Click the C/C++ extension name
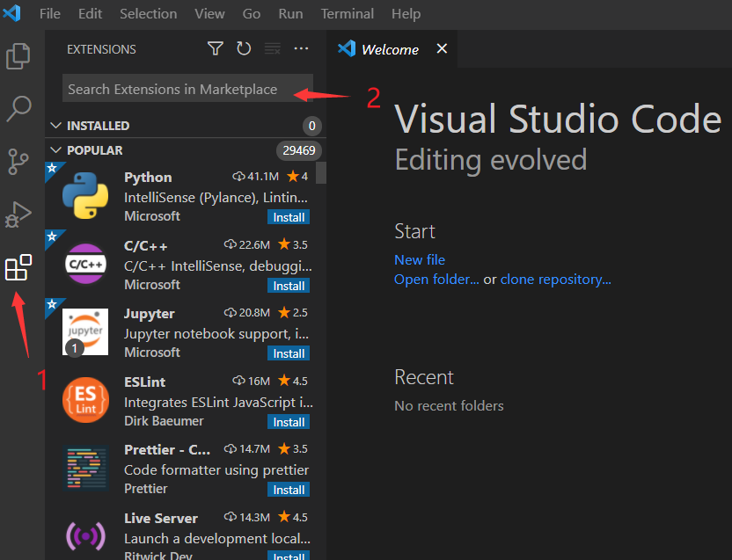 pos(146,245)
